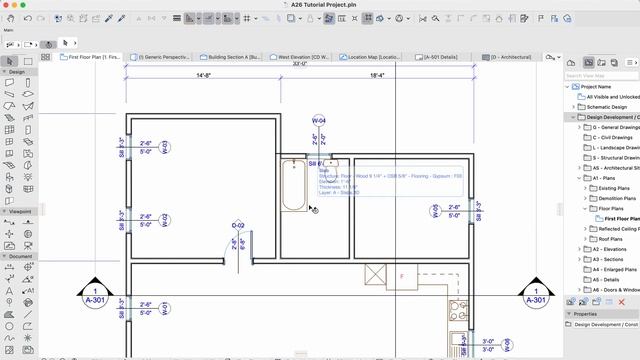This screenshot has height=360, width=640.
Task: Switch to Location Map tab
Action: pyautogui.click(x=370, y=57)
